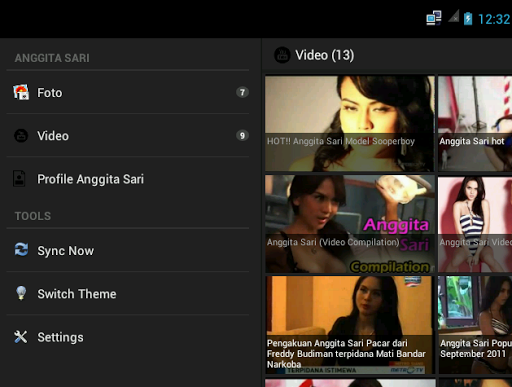Open the Foto photo gallery icon
The height and width of the screenshot is (387, 512).
click(21, 92)
